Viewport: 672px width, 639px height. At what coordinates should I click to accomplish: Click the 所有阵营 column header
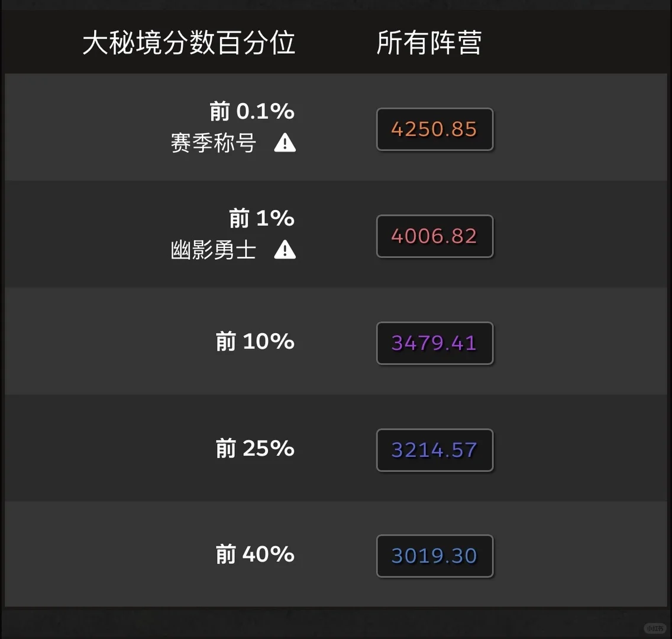pos(429,43)
